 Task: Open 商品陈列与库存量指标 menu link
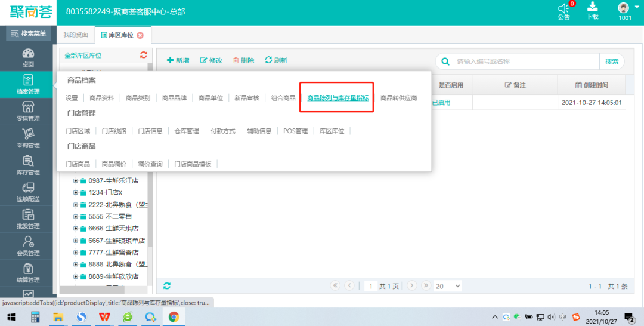tap(338, 98)
